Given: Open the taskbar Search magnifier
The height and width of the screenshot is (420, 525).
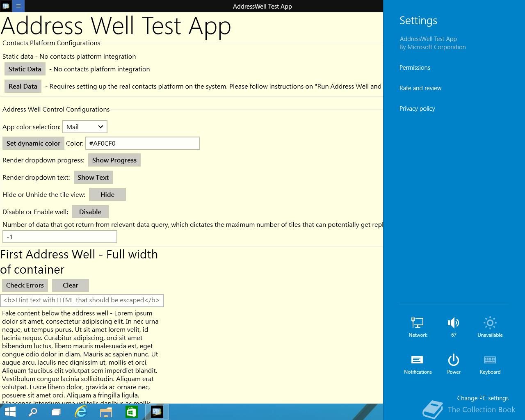Looking at the screenshot, I should 33,412.
